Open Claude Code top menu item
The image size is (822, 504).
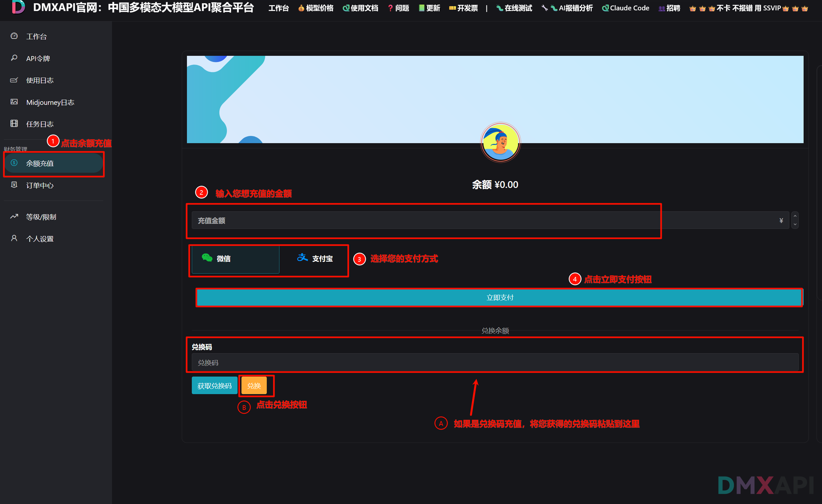626,8
